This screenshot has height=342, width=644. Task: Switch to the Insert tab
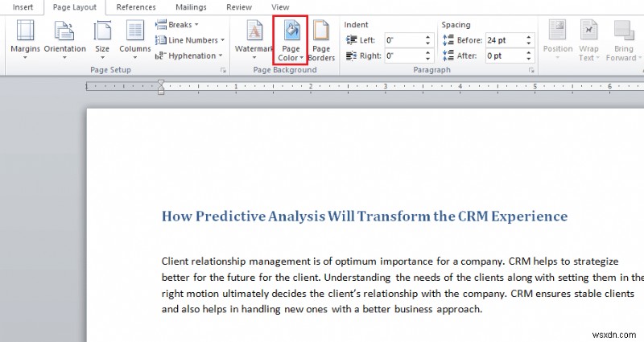[x=23, y=7]
